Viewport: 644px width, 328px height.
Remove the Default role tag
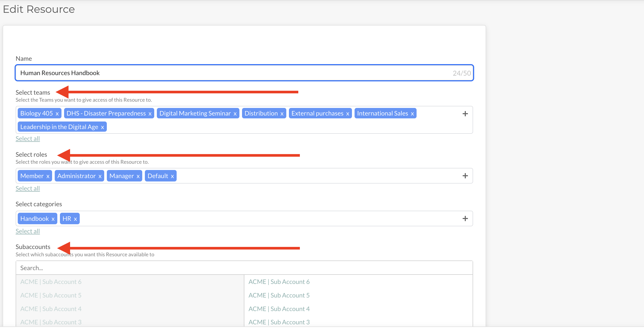point(172,176)
